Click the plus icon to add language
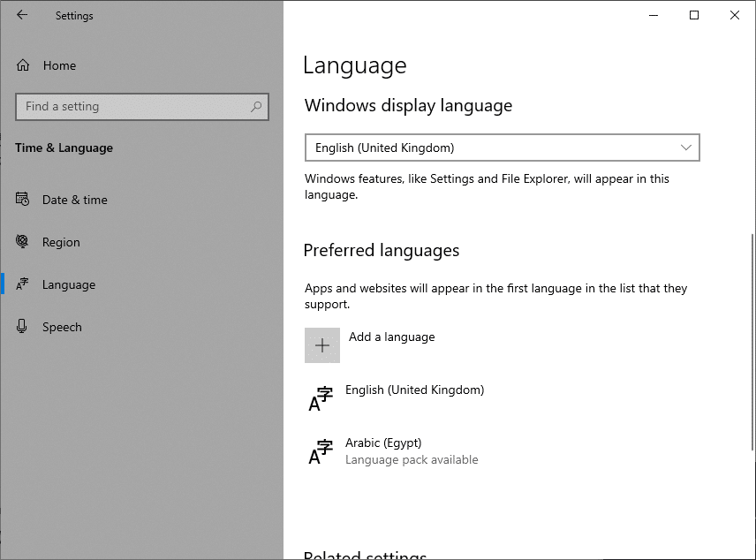 [x=322, y=345]
